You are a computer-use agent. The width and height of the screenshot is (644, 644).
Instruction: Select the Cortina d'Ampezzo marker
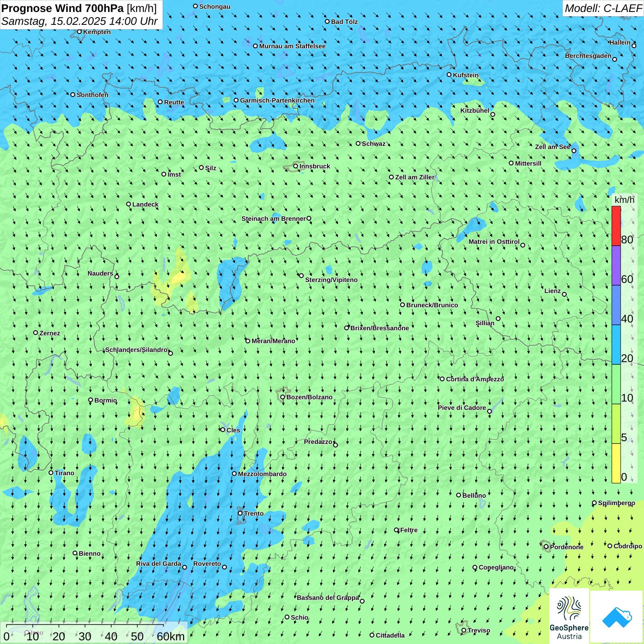pyautogui.click(x=443, y=379)
